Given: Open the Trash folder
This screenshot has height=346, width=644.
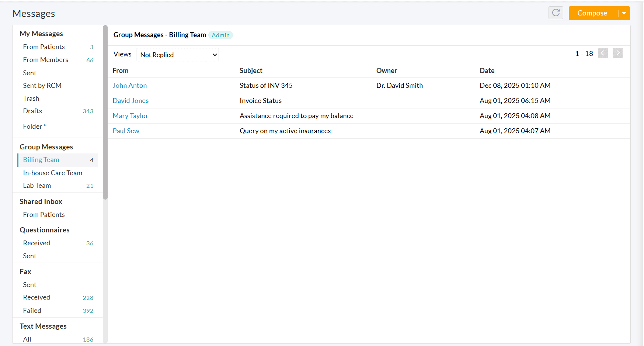Looking at the screenshot, I should pyautogui.click(x=31, y=98).
